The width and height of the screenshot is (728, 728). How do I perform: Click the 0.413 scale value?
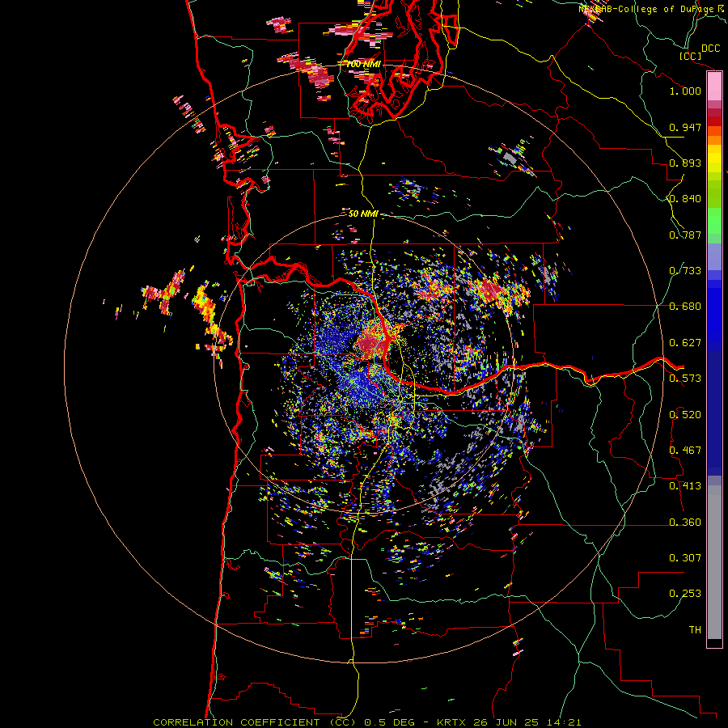click(685, 486)
